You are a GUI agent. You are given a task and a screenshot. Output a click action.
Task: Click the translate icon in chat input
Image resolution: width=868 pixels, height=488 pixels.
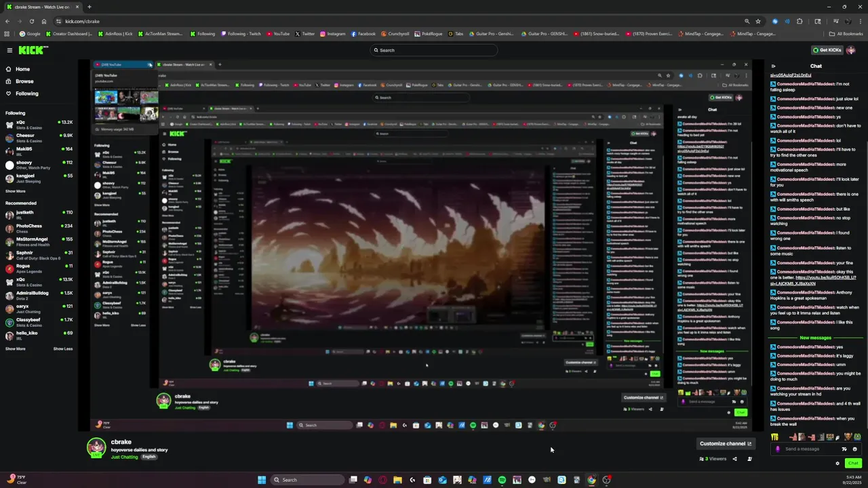coord(844,449)
